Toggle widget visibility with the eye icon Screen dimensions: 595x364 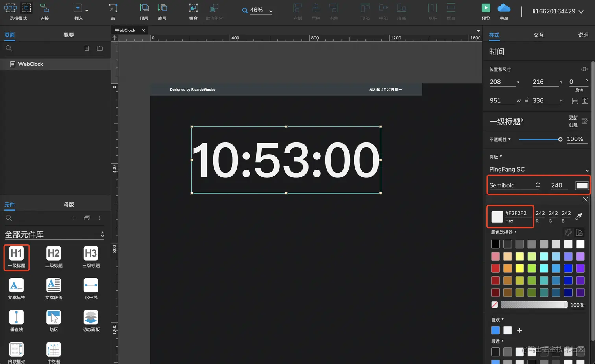584,69
